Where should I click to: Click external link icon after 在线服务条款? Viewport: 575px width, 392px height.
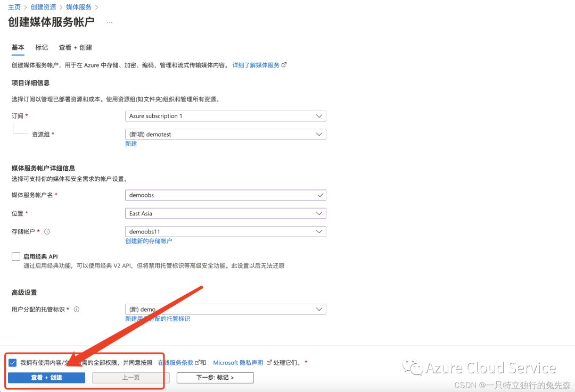(198, 362)
